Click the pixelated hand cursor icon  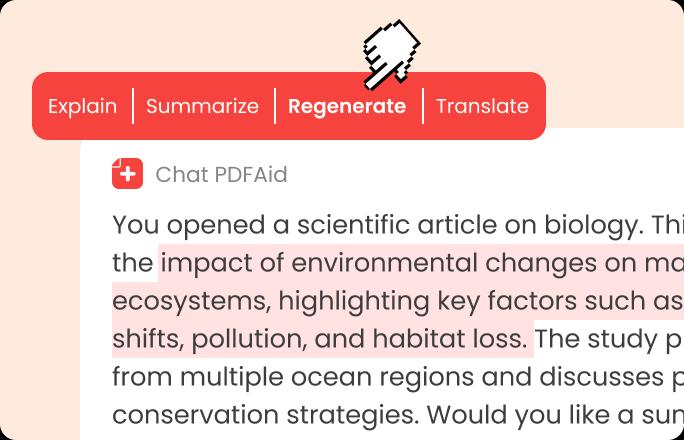point(389,52)
